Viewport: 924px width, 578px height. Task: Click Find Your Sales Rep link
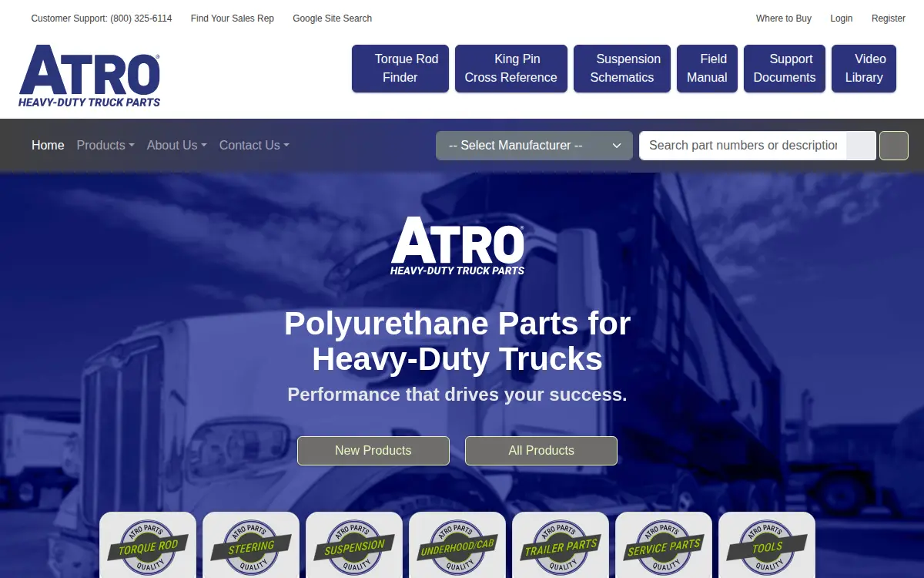point(233,18)
